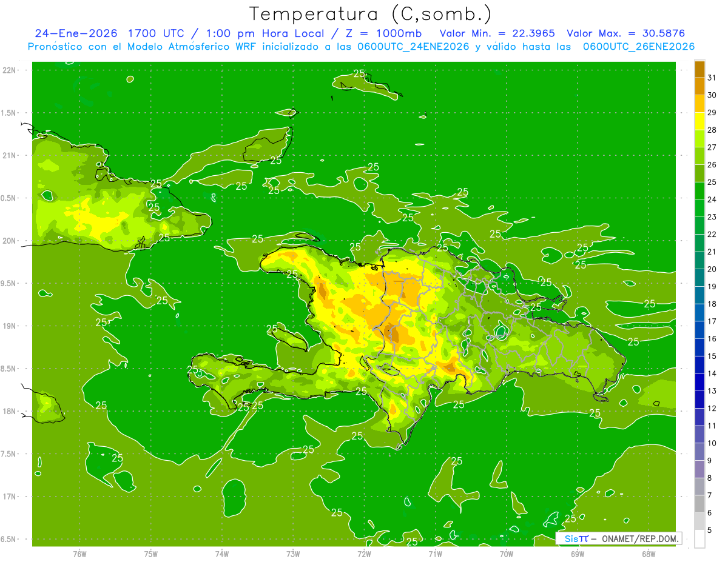Click the "75W" longitude axis label
728x562 pixels.
151,554
